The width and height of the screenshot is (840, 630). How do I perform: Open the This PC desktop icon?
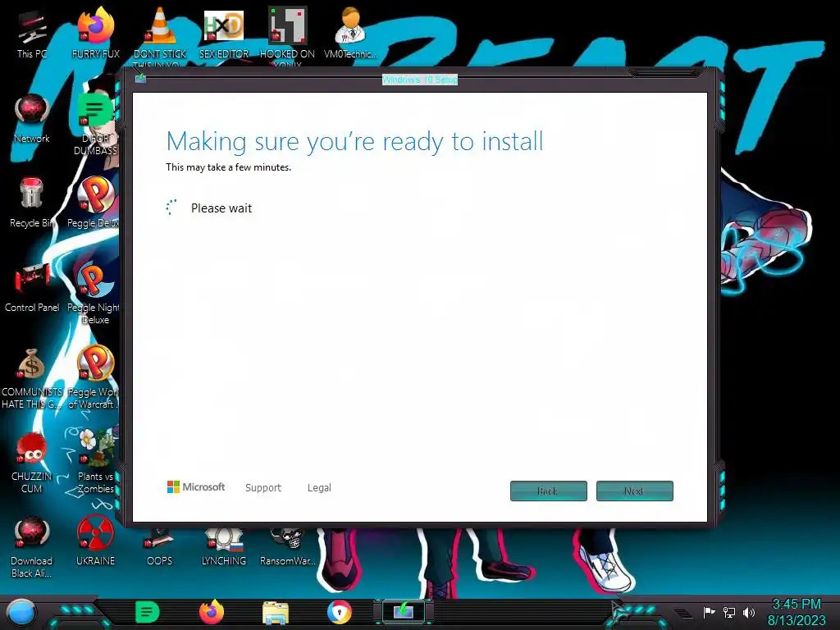[x=32, y=33]
